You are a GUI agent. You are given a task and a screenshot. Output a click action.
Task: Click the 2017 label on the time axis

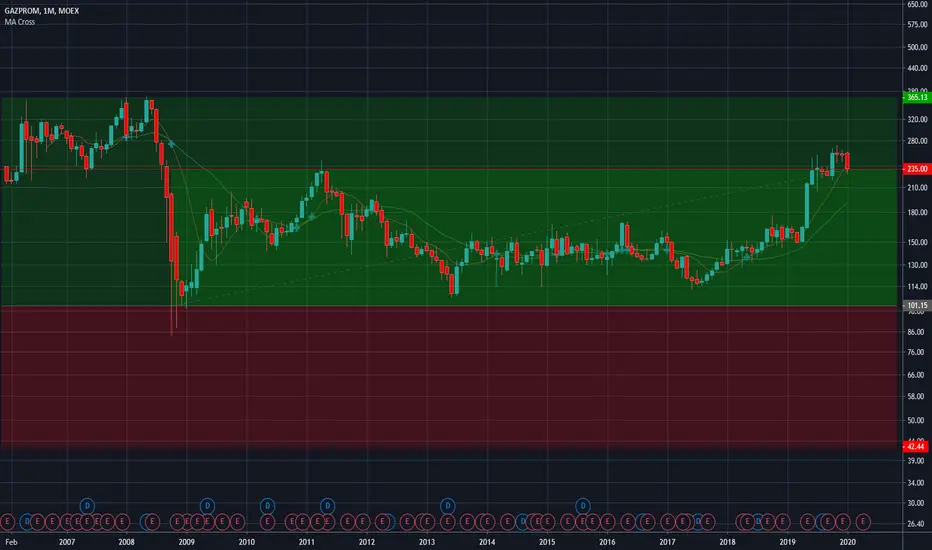(667, 542)
